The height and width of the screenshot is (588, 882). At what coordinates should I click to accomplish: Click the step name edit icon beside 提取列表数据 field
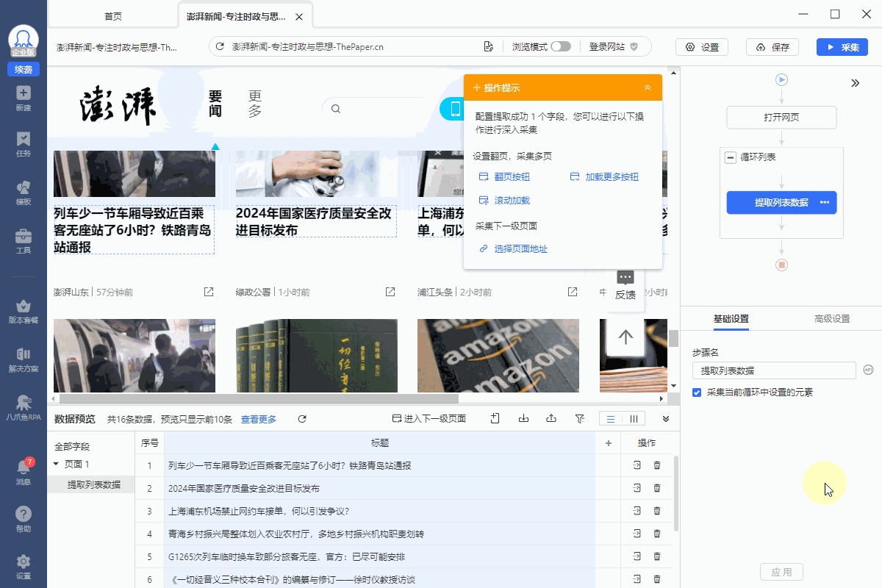(868, 370)
